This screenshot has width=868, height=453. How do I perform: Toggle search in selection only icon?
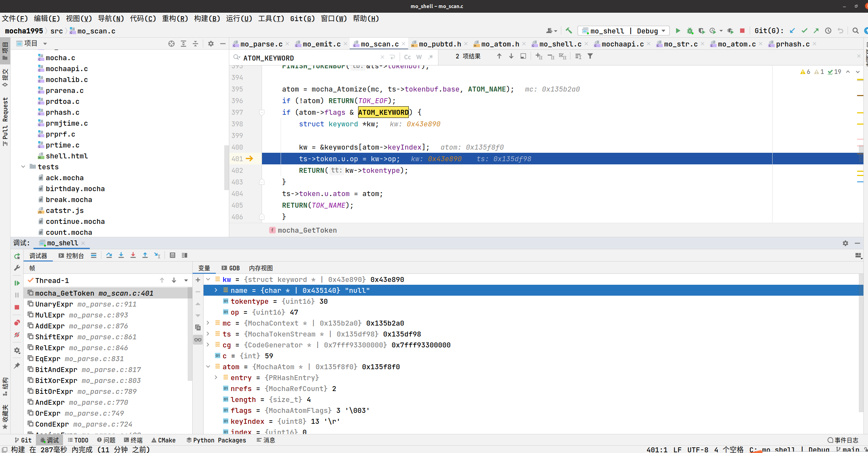pos(523,56)
